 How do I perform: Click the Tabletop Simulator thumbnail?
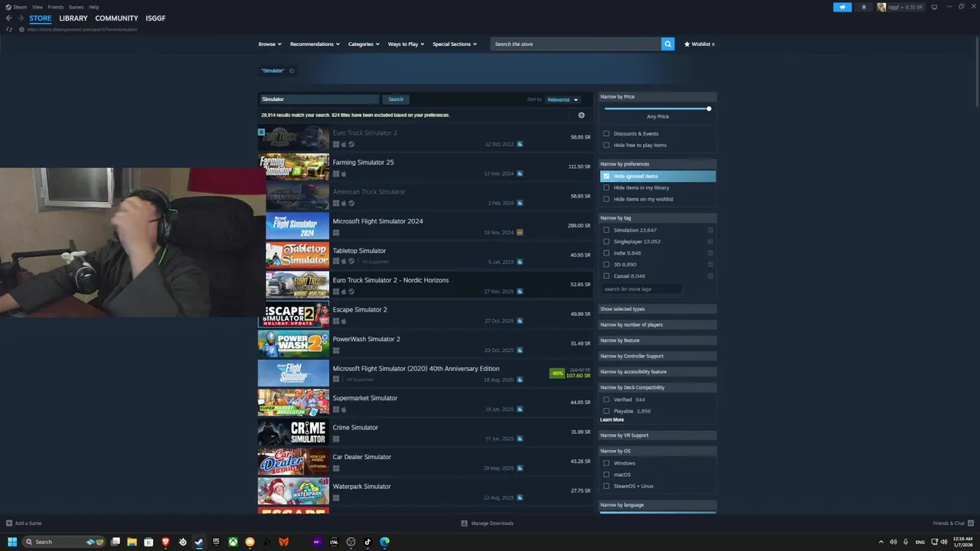[x=297, y=255]
